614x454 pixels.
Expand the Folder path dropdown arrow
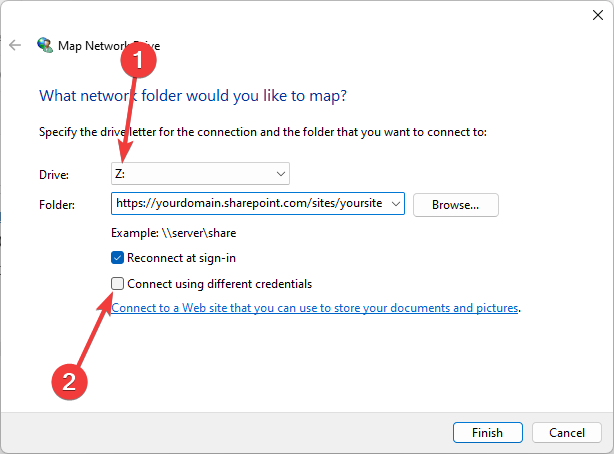(x=396, y=204)
